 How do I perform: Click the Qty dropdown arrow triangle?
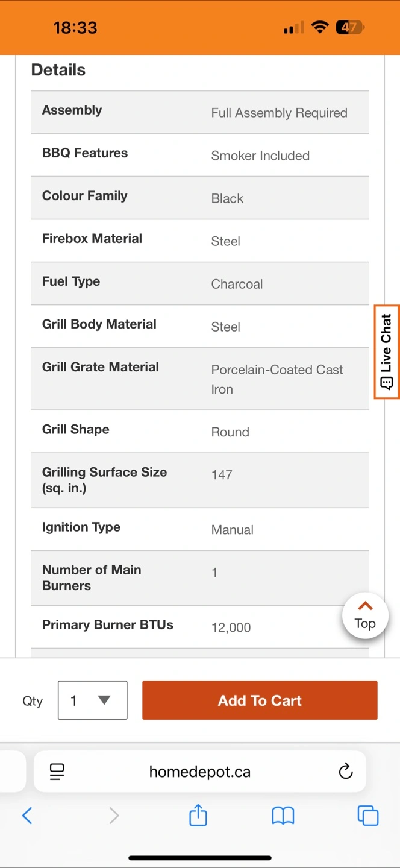[x=104, y=700]
